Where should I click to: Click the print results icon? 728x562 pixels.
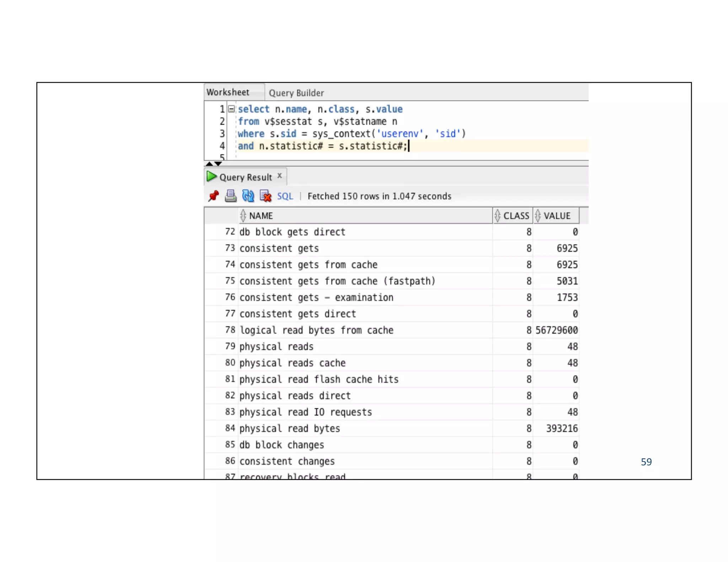[231, 196]
